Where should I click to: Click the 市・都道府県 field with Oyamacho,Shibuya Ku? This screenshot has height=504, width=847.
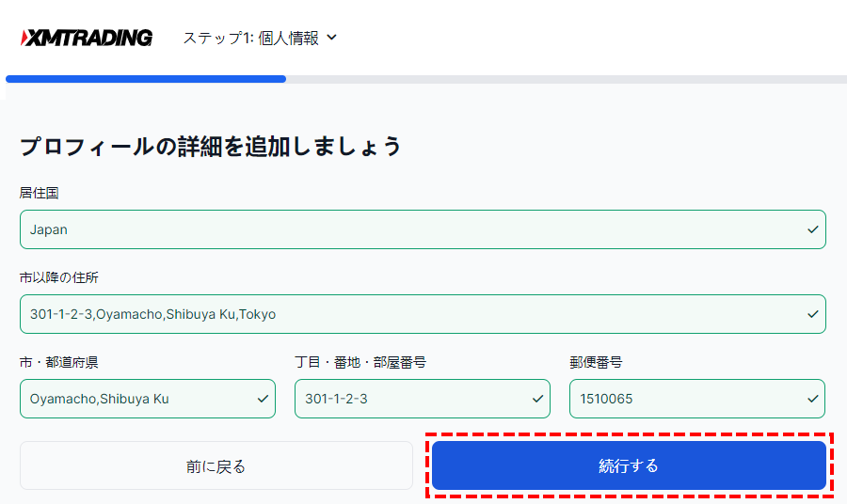pyautogui.click(x=148, y=399)
